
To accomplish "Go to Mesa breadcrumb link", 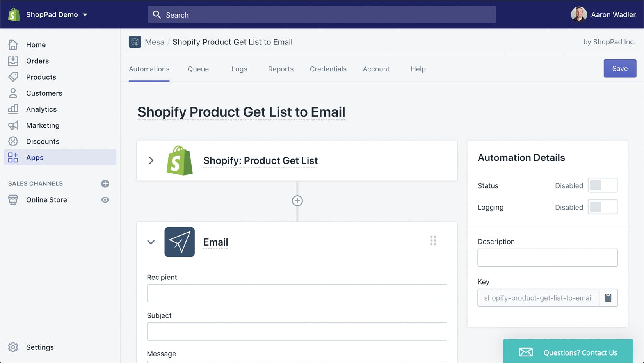I will tap(155, 42).
